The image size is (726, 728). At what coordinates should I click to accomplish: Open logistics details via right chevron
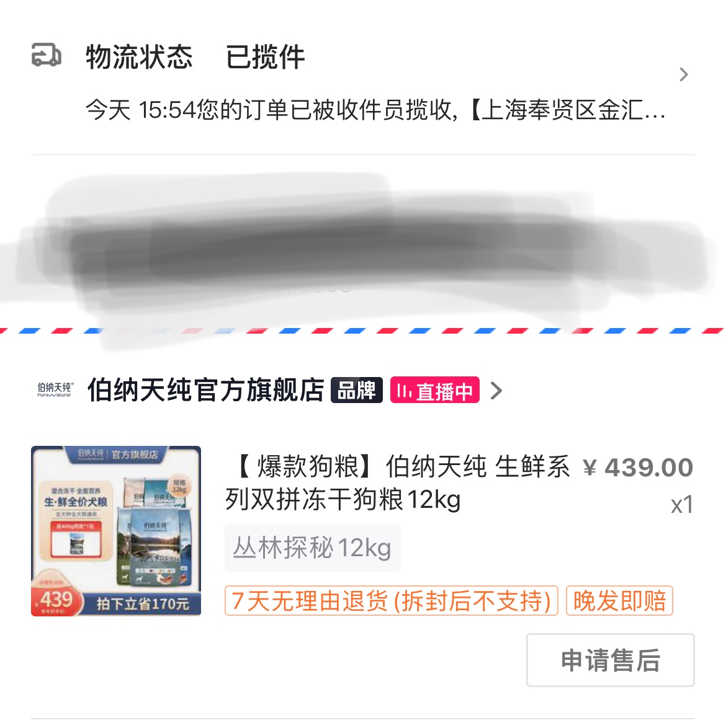[x=683, y=74]
